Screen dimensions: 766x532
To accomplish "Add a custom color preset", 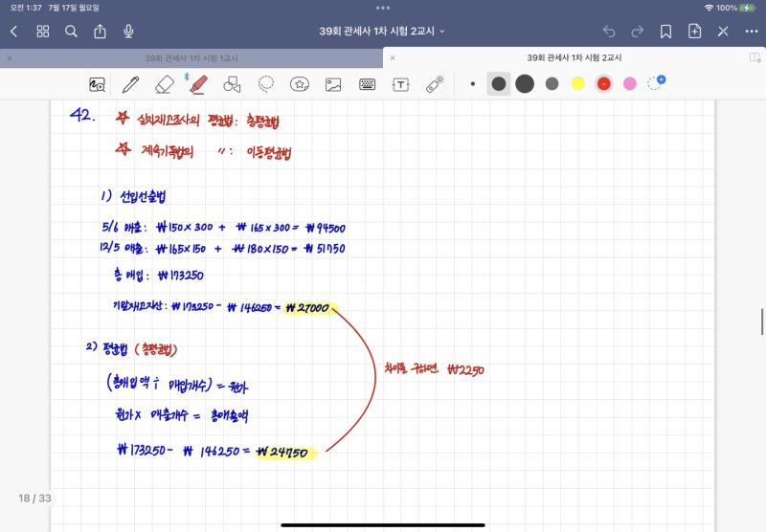I will click(656, 82).
